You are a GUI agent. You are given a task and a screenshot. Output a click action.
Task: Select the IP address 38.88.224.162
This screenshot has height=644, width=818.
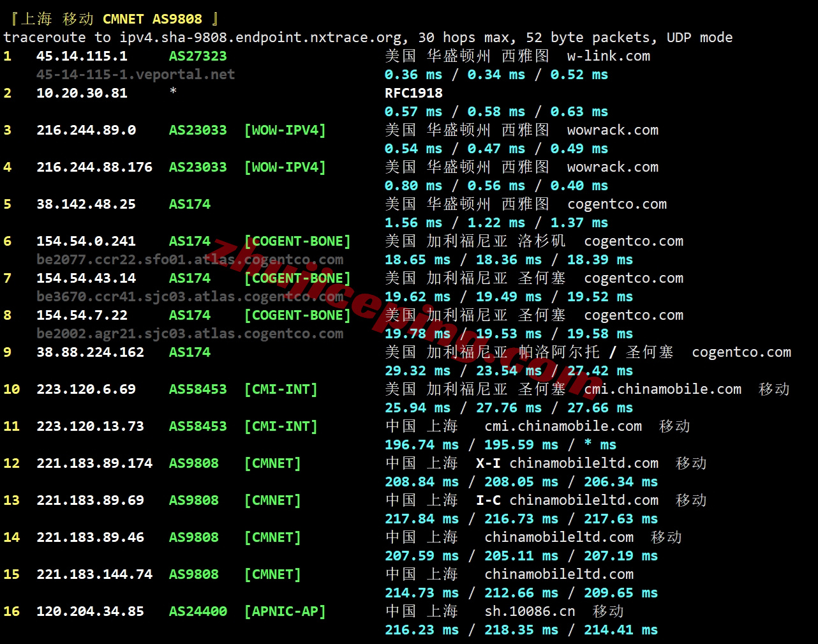90,352
